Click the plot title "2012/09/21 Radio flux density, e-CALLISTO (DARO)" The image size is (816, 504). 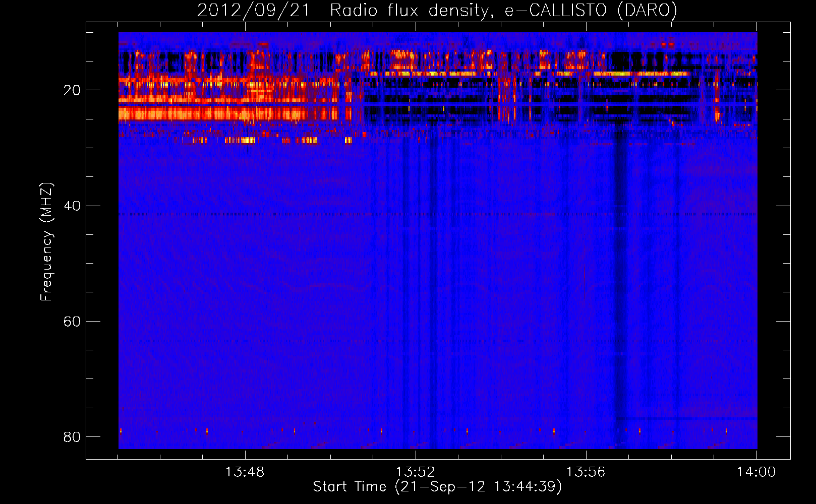click(x=437, y=10)
